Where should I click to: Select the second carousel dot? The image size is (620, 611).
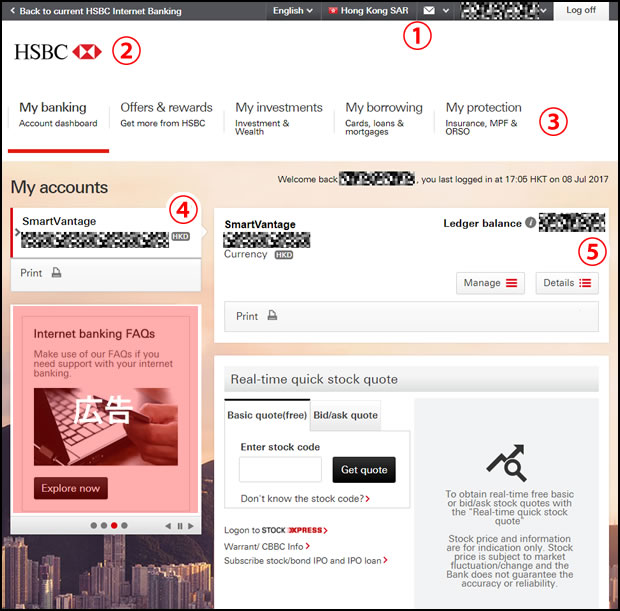coord(104,526)
